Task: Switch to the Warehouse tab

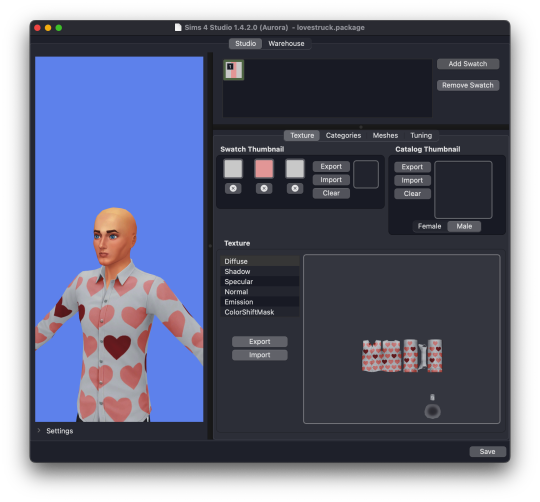Action: coord(286,43)
